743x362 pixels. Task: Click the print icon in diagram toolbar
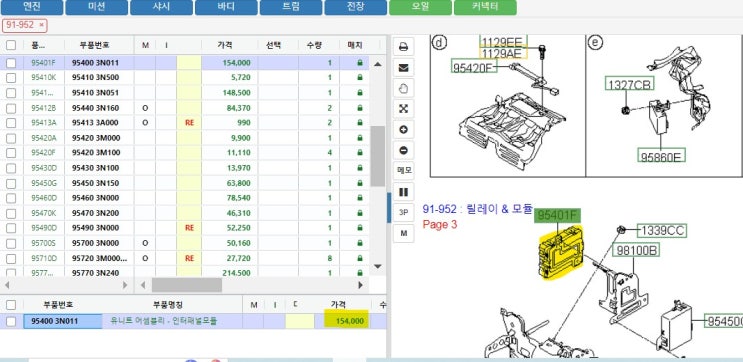click(403, 47)
